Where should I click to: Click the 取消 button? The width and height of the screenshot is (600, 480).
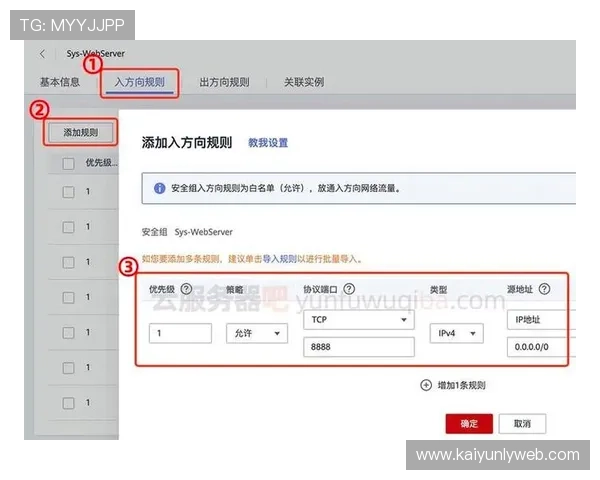522,424
